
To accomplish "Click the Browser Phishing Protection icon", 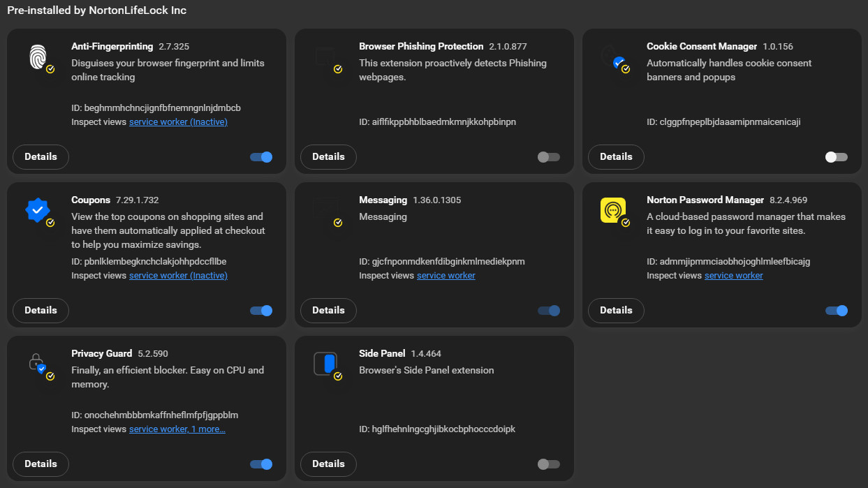I will [325, 57].
